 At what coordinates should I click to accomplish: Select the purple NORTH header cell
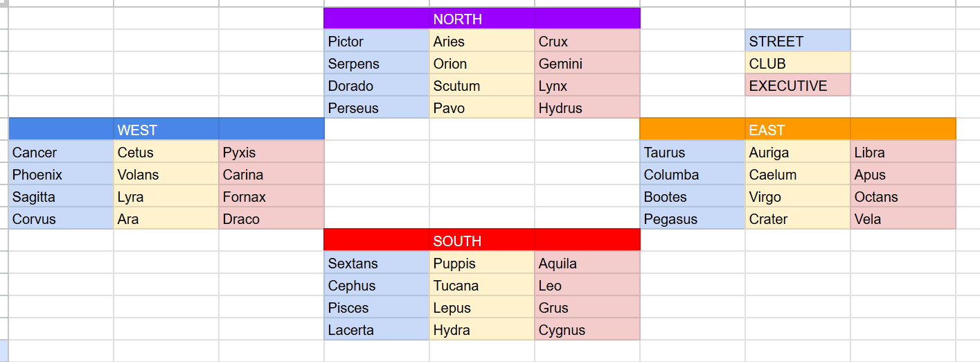coord(482,19)
